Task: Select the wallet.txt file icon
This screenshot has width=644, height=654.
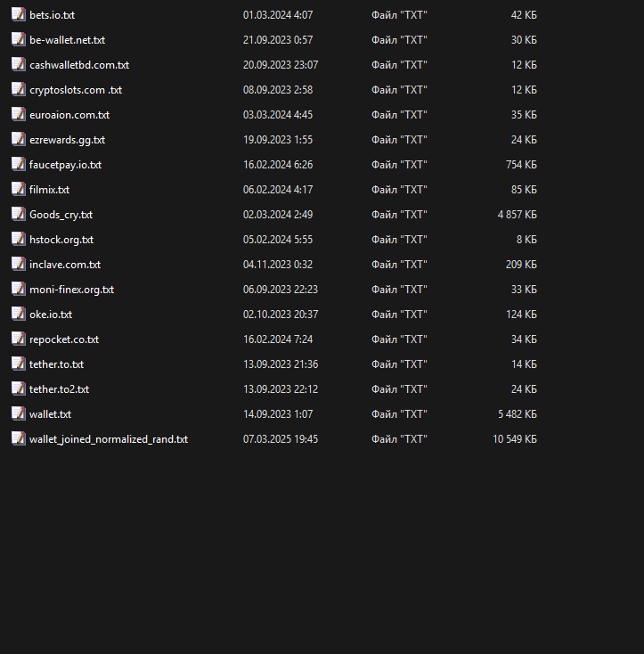Action: (x=18, y=414)
